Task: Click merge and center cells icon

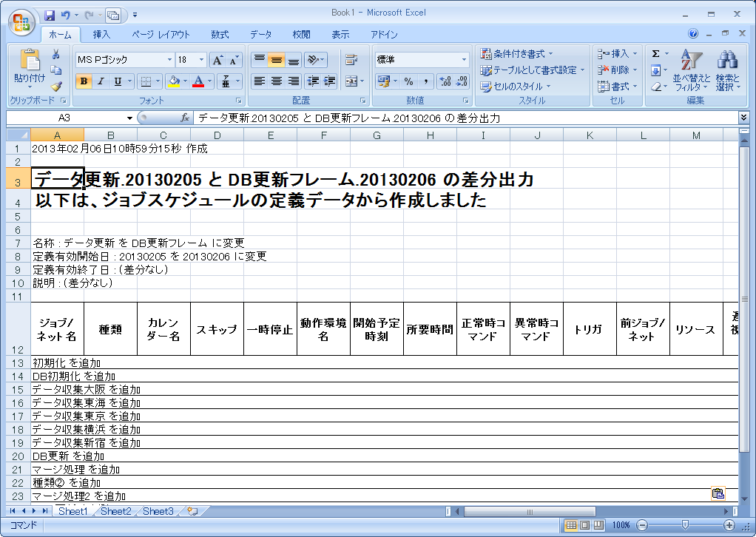Action: pos(351,81)
